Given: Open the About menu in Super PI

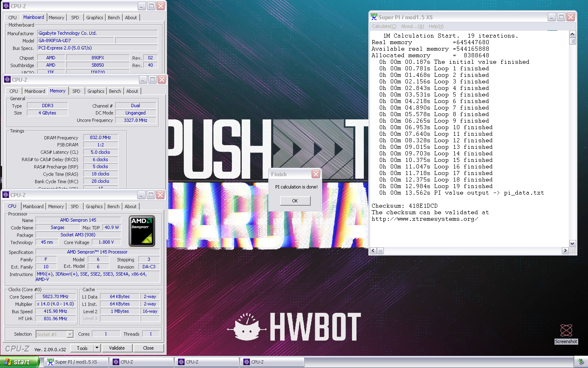Looking at the screenshot, I should click(x=412, y=26).
